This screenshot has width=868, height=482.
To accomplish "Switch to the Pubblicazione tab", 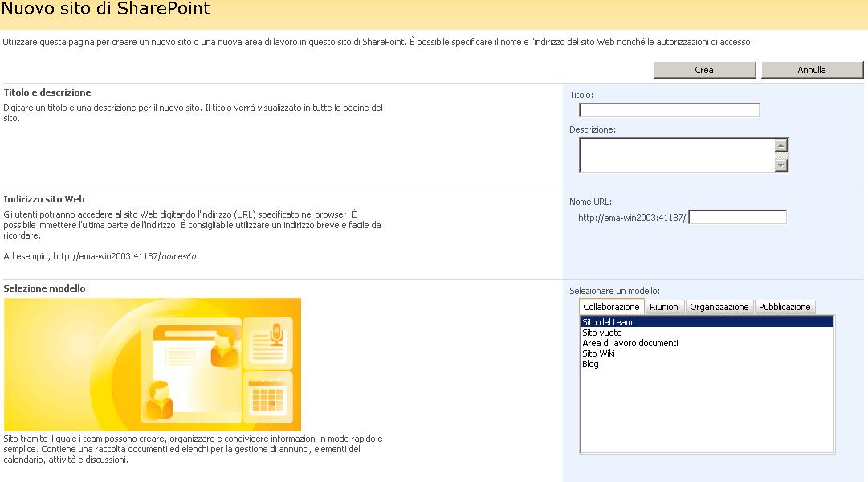I will [x=784, y=307].
